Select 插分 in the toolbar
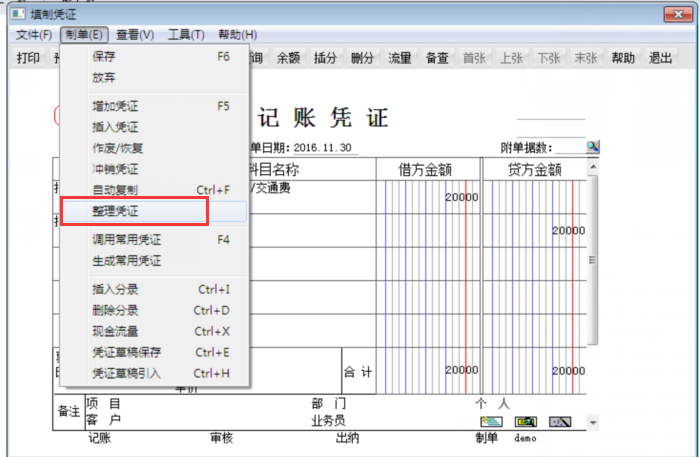The height and width of the screenshot is (457, 700). point(325,58)
